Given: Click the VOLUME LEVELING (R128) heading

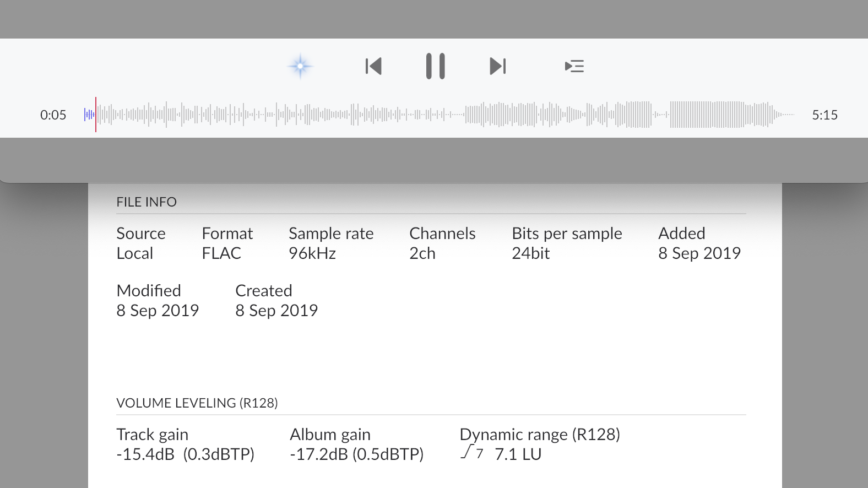Looking at the screenshot, I should (197, 403).
